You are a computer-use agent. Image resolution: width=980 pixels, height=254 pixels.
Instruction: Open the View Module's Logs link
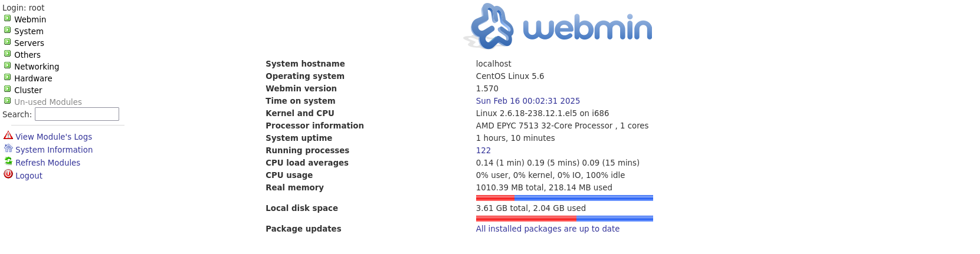(54, 137)
